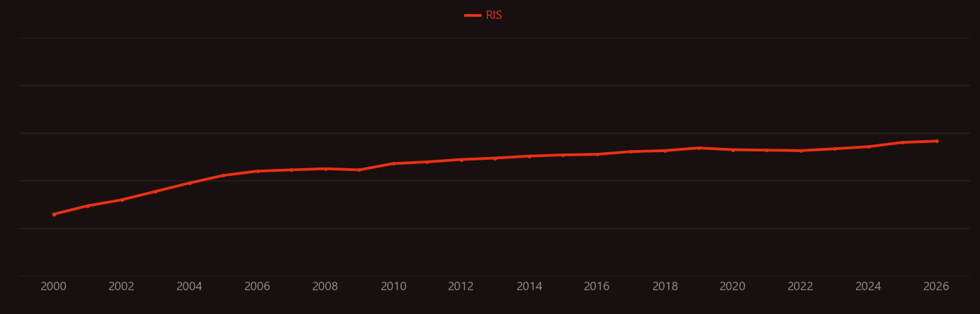Select the RIS marker for year 2012
The height and width of the screenshot is (314, 980).
461,160
